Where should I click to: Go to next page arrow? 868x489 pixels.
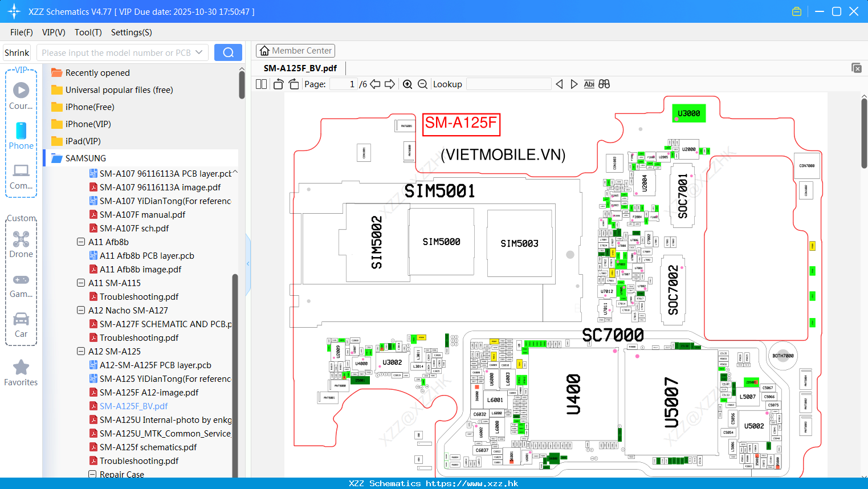pos(390,84)
